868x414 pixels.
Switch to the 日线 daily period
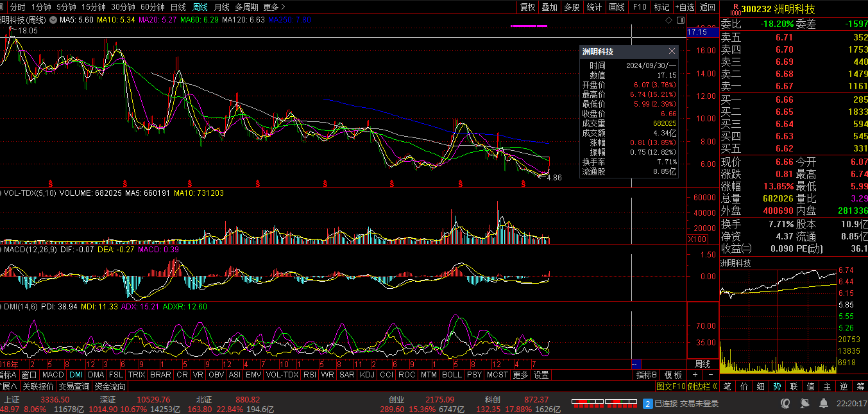(178, 7)
